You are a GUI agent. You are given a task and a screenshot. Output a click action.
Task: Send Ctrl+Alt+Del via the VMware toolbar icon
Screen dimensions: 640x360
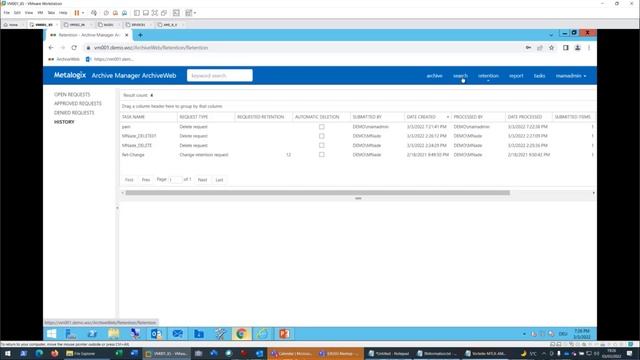[x=94, y=13]
